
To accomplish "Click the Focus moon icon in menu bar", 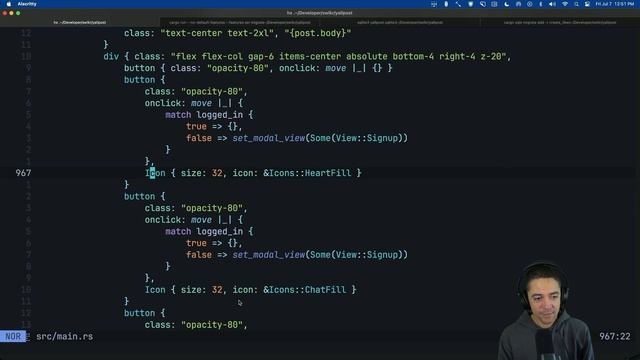I will tap(507, 4).
